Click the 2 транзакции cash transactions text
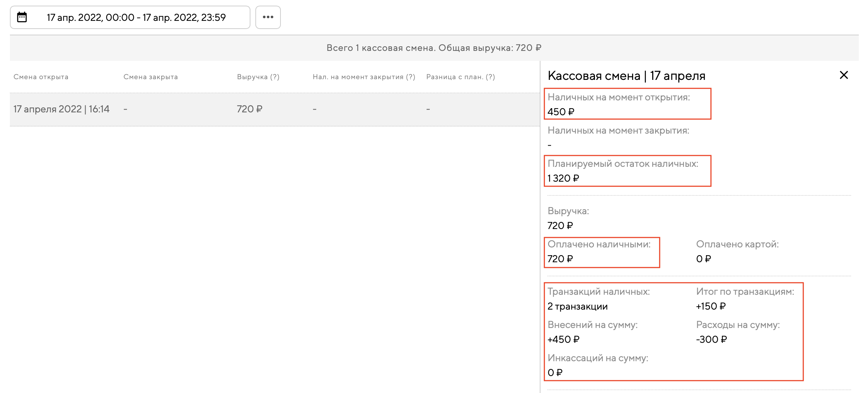 click(577, 306)
